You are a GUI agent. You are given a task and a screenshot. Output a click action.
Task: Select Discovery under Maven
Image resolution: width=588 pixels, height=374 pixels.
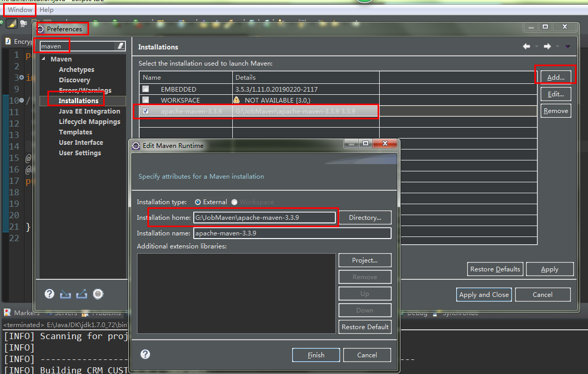74,80
